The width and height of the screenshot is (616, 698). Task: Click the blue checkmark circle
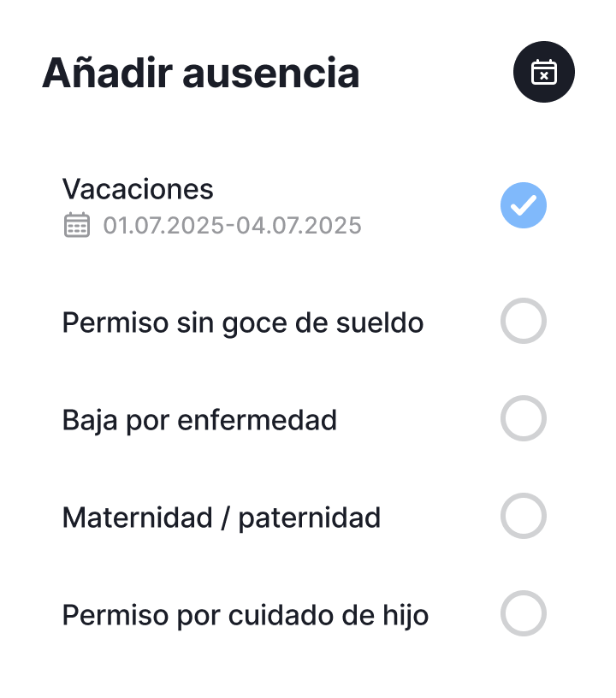point(524,206)
